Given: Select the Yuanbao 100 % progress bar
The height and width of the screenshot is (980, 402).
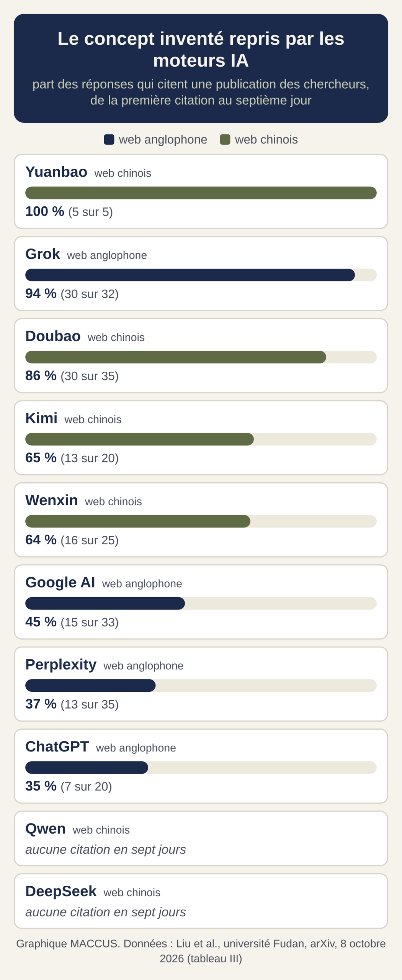Looking at the screenshot, I should point(201,193).
